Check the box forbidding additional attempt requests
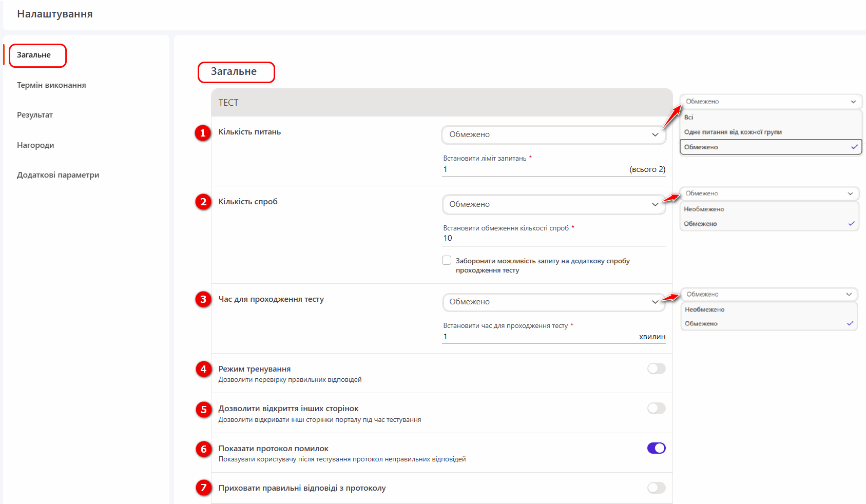 tap(447, 260)
